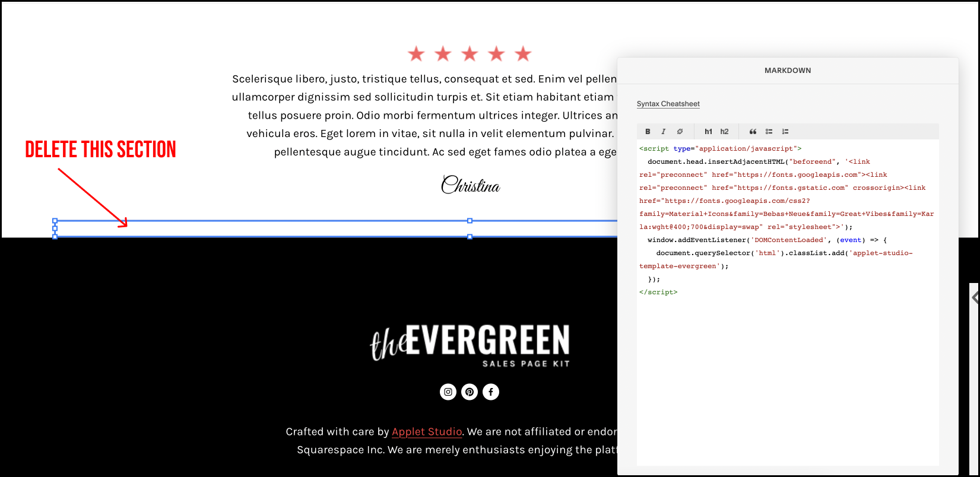Open the Facebook social icon in footer
The height and width of the screenshot is (477, 980).
click(x=491, y=392)
